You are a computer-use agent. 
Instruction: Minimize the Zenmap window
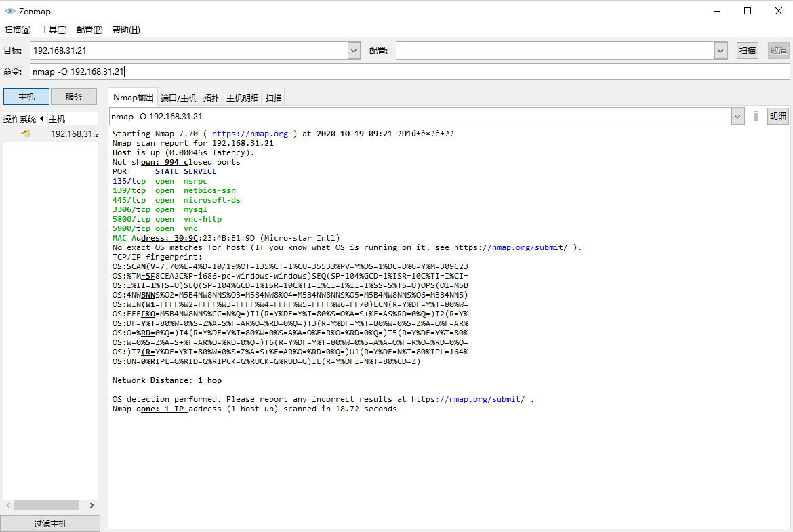(x=716, y=11)
